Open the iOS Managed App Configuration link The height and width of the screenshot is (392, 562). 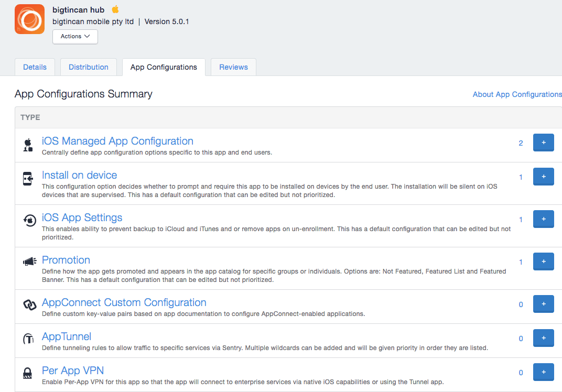[117, 141]
